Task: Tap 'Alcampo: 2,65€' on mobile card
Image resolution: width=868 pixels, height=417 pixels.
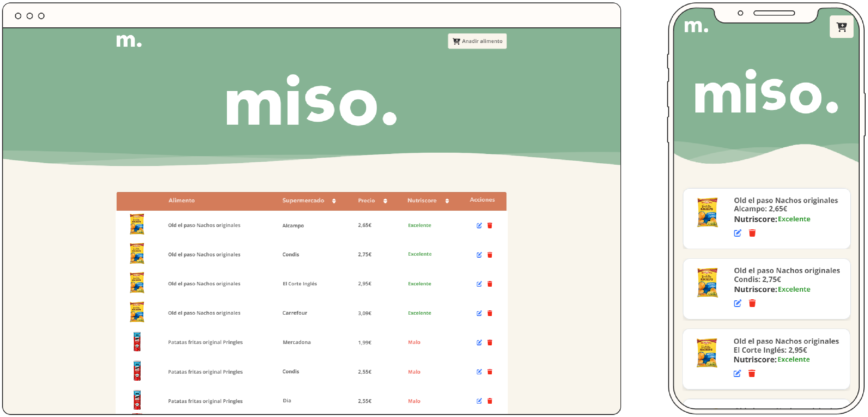Action: tap(760, 209)
